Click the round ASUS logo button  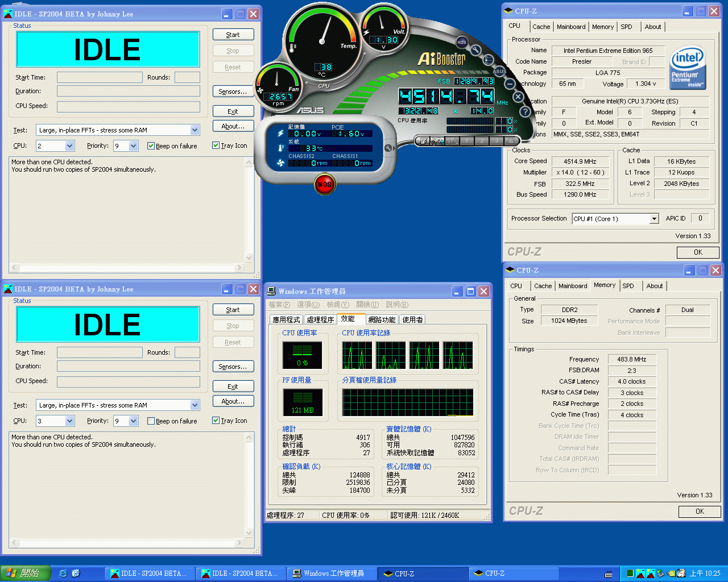point(499,71)
